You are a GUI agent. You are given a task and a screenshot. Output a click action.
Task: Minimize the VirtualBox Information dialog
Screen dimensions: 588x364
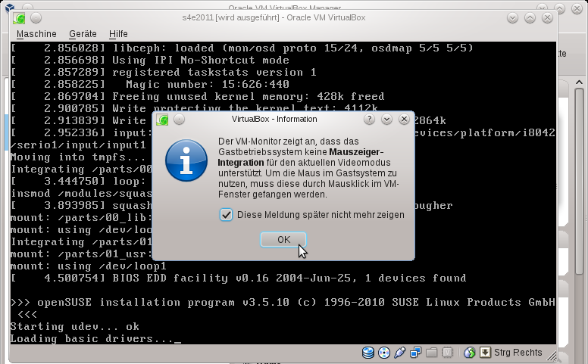[386, 120]
